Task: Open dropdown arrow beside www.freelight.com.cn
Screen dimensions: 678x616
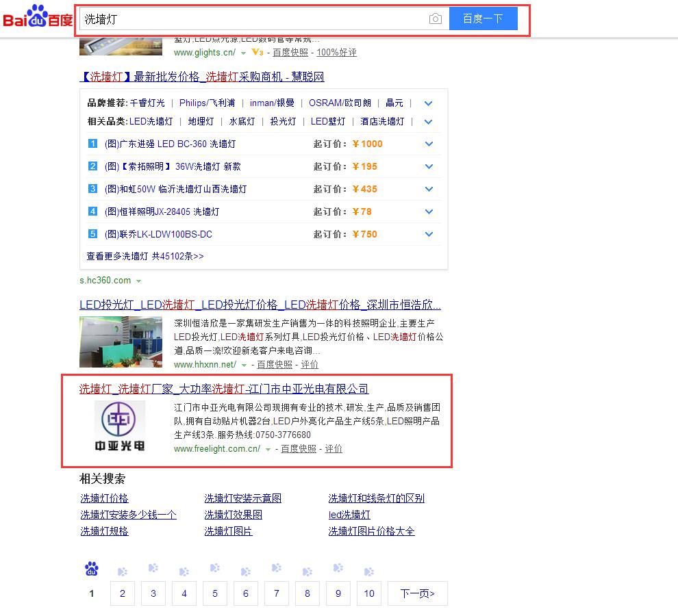Action: click(268, 450)
